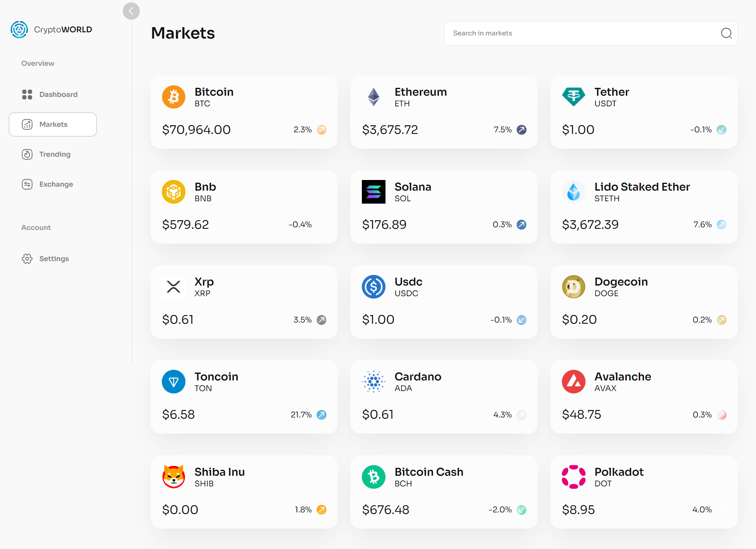Click the Polkadot logo icon
The width and height of the screenshot is (756, 549).
tap(574, 477)
